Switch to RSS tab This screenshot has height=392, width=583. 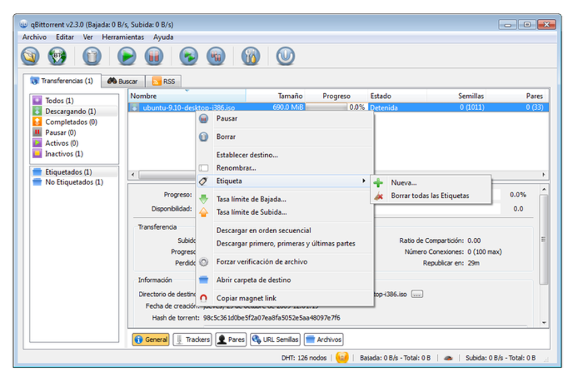click(x=163, y=81)
